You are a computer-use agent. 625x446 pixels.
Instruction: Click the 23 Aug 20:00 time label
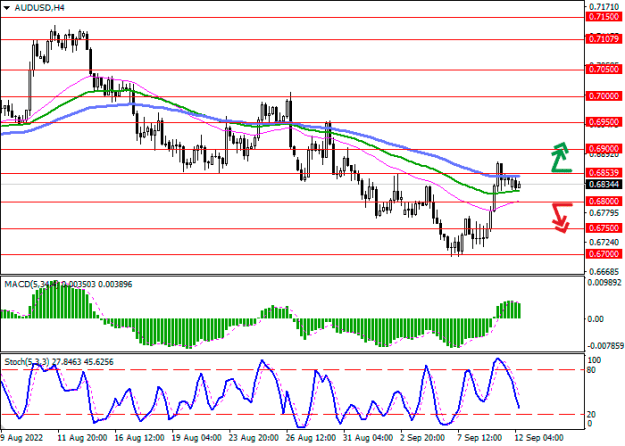point(254,438)
